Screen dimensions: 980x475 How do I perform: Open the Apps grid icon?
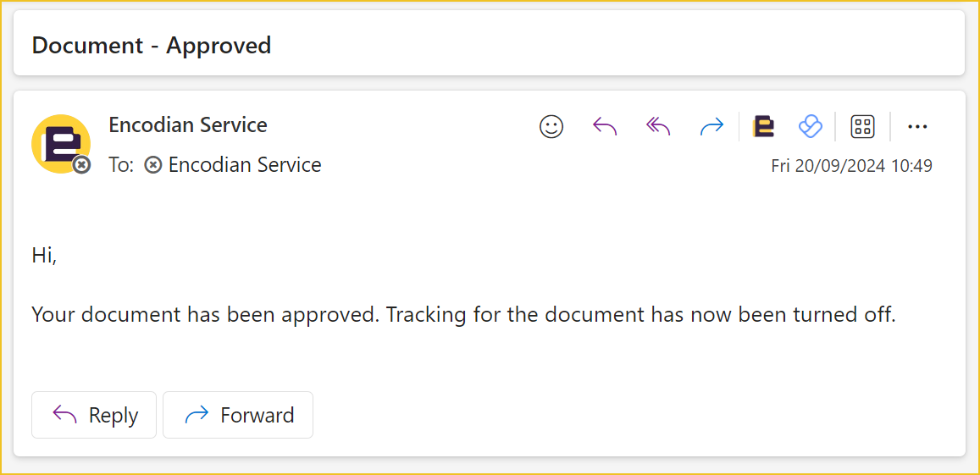[x=862, y=127]
